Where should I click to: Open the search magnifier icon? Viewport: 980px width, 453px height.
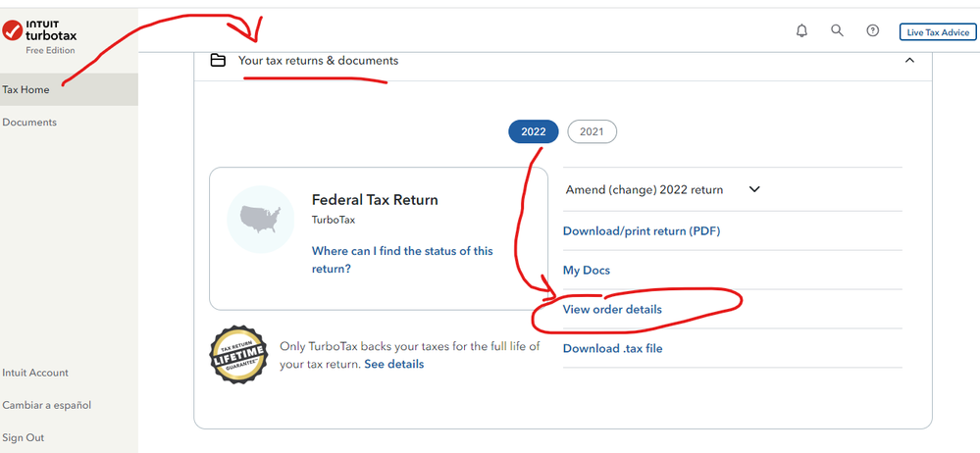(837, 30)
